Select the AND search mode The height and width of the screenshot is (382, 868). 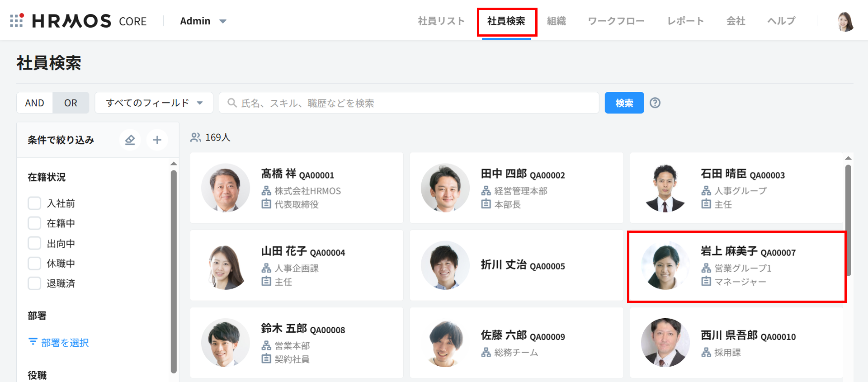pos(35,103)
